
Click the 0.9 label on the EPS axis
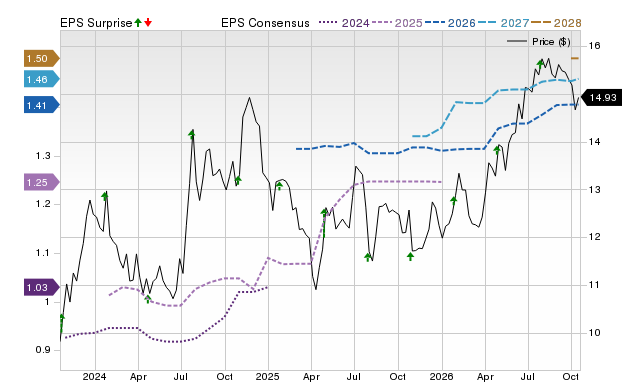click(x=43, y=350)
